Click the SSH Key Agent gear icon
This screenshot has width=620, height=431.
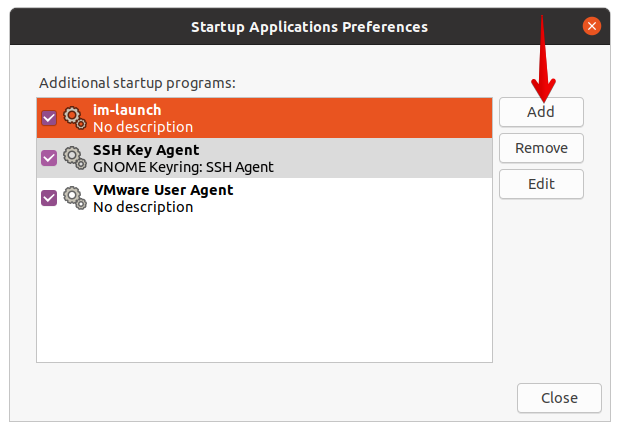pyautogui.click(x=75, y=158)
